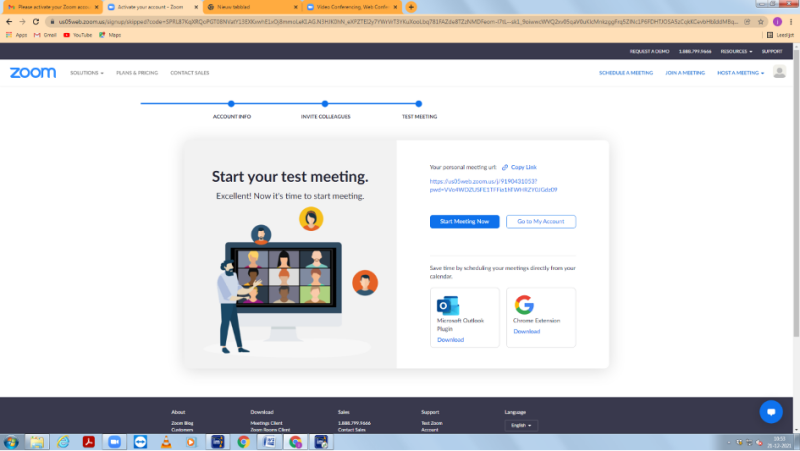Click the page vertical scrollbar
800x451 pixels.
click(796, 194)
